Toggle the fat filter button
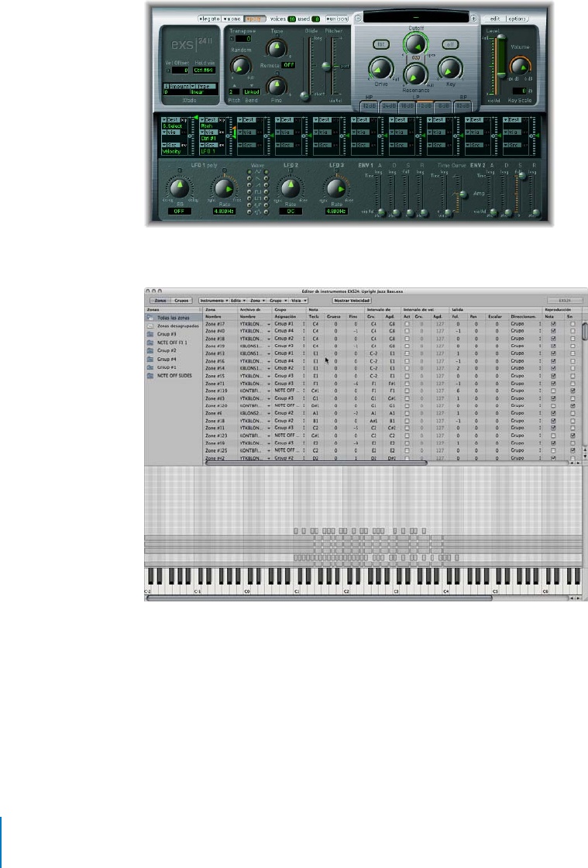 click(x=381, y=44)
